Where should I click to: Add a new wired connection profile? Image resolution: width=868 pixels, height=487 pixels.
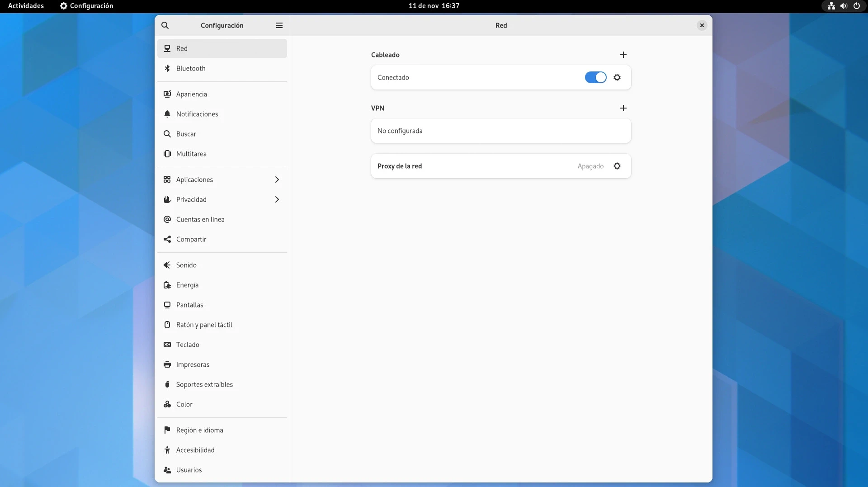pos(623,55)
